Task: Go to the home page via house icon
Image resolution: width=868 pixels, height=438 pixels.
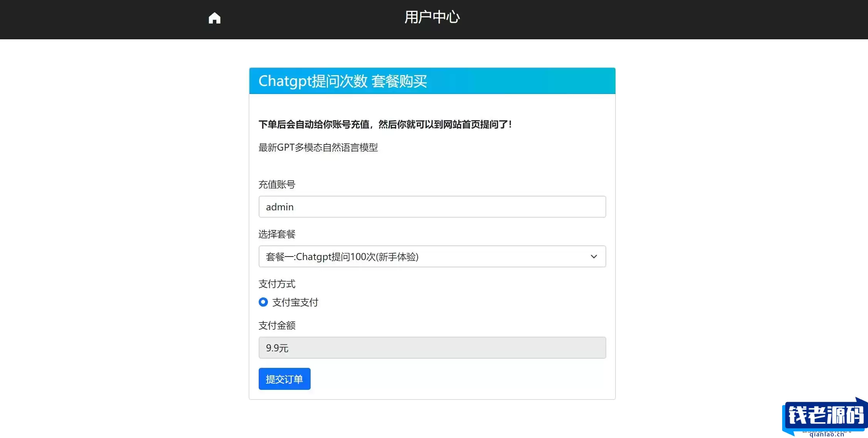Action: click(214, 18)
